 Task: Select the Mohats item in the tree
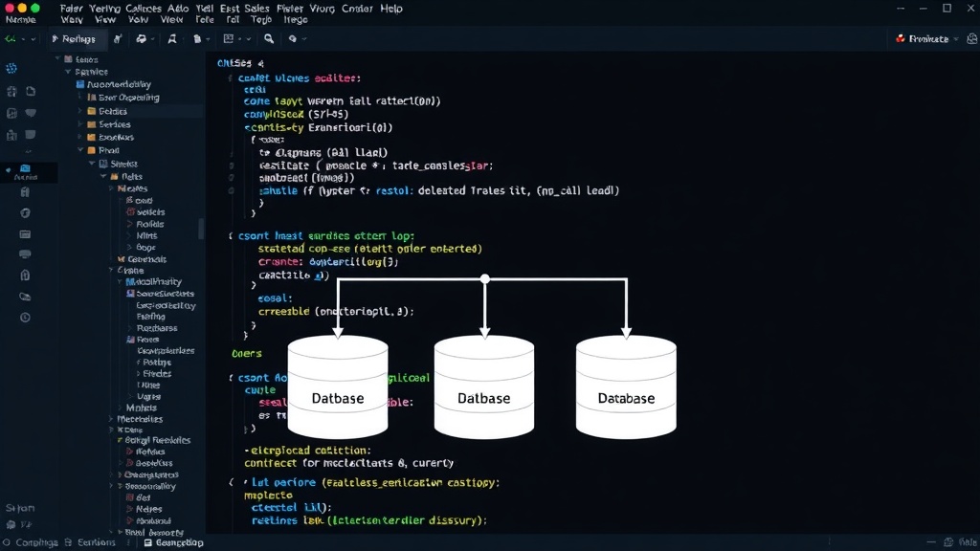(142, 408)
